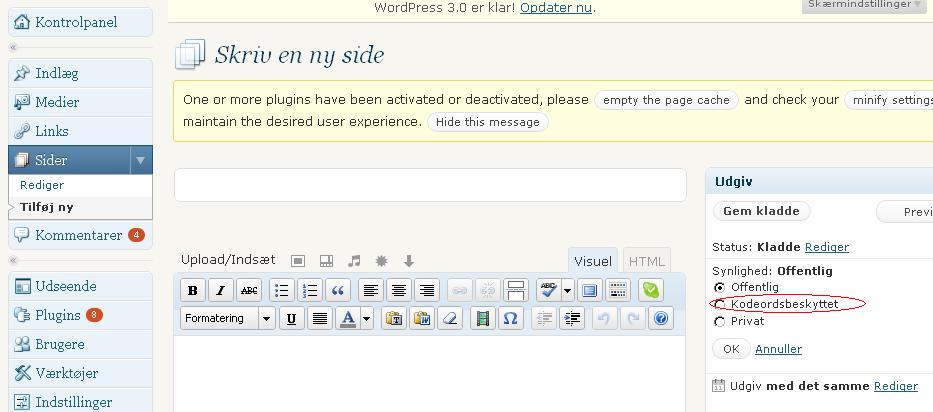Open Plugins in the sidebar menu
Screen dimensions: 933x412
point(58,315)
